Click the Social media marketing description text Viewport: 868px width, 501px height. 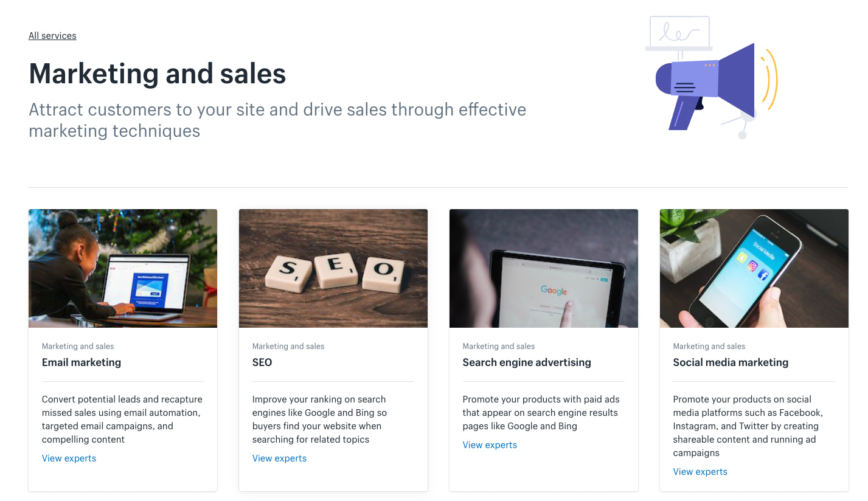click(x=747, y=426)
